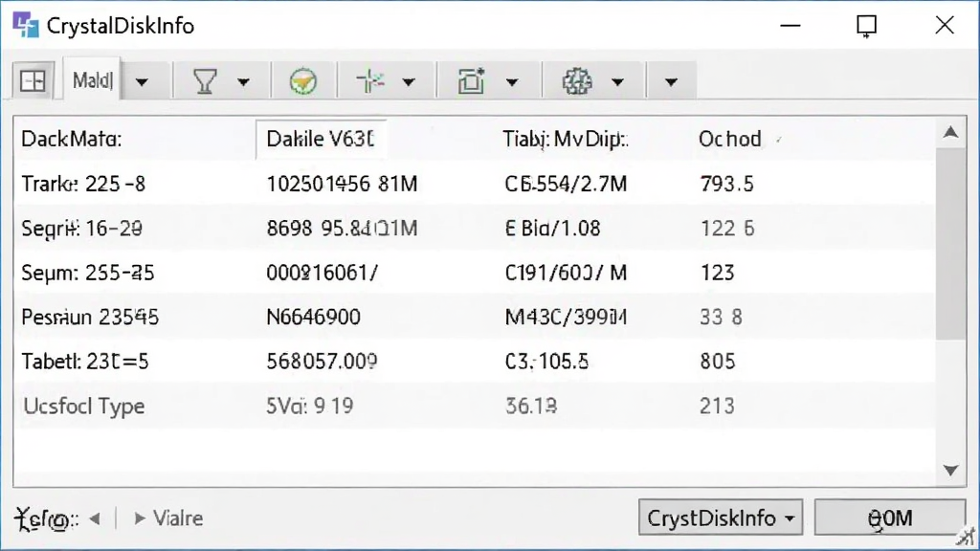Click the green crosshair graph icon

pyautogui.click(x=370, y=81)
